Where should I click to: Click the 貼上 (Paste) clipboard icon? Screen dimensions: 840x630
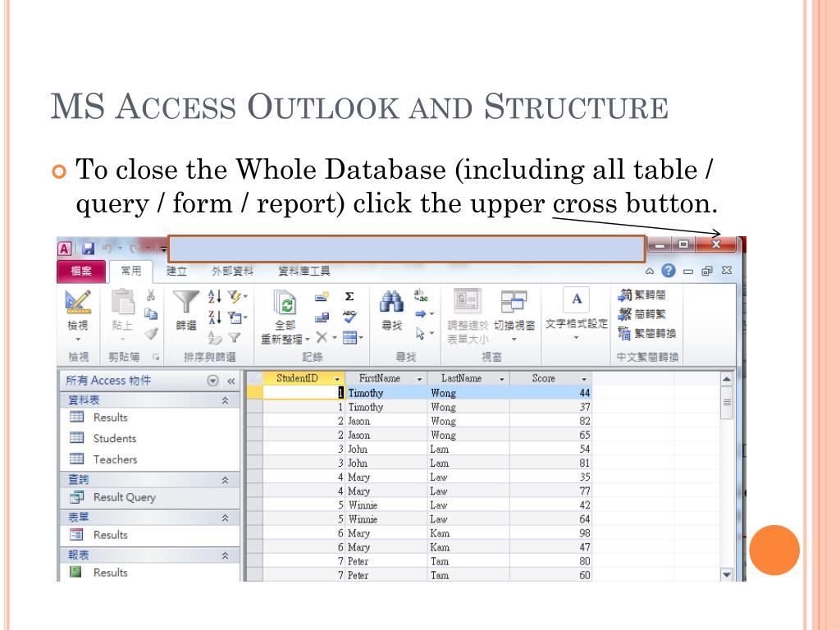(x=123, y=301)
